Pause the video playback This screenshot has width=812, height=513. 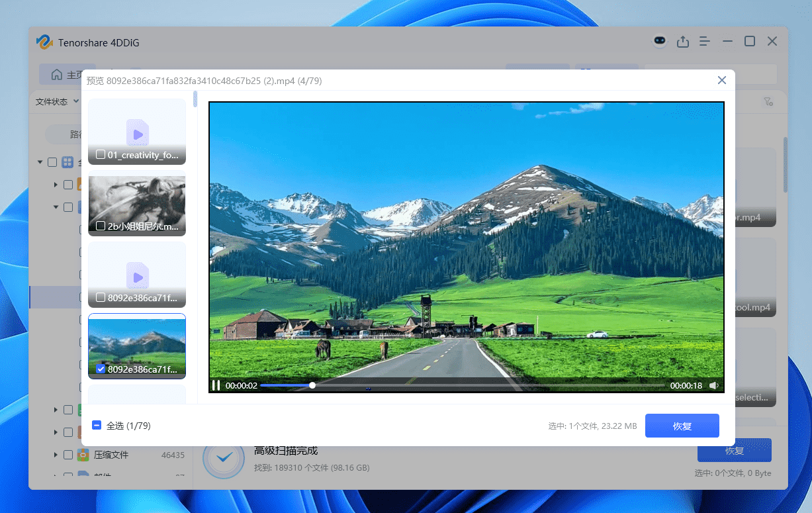(x=216, y=385)
